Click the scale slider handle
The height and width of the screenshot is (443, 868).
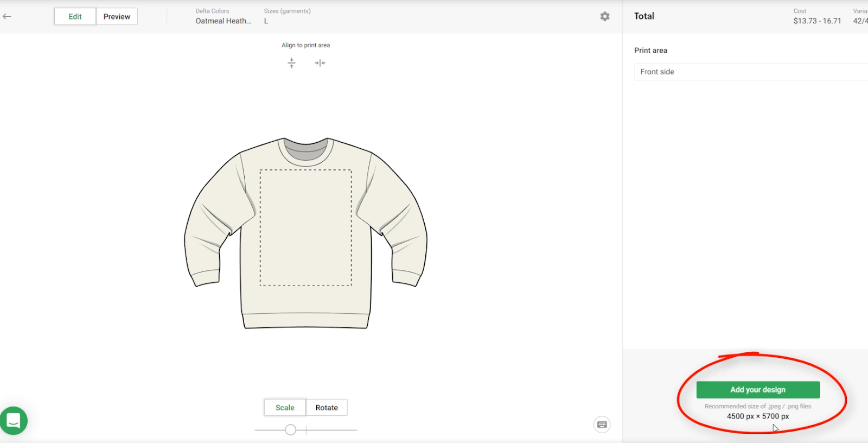(291, 430)
